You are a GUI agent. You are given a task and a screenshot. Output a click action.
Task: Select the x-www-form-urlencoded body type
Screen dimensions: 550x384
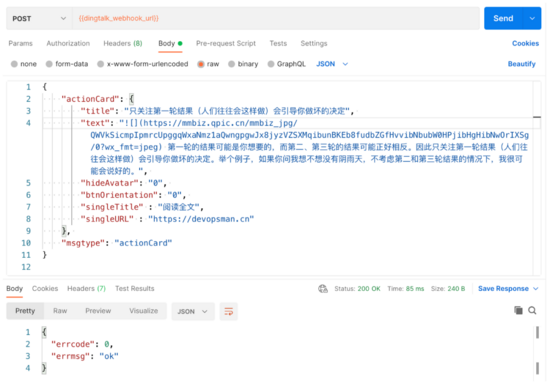click(143, 64)
